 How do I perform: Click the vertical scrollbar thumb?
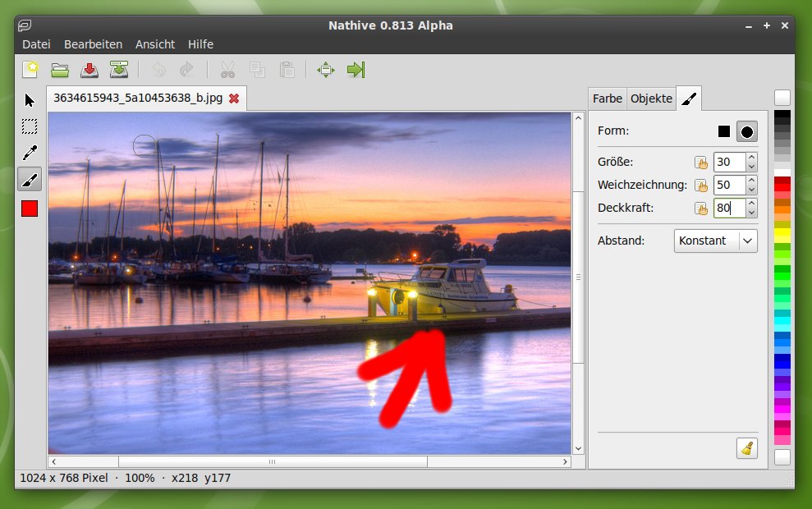pos(579,277)
